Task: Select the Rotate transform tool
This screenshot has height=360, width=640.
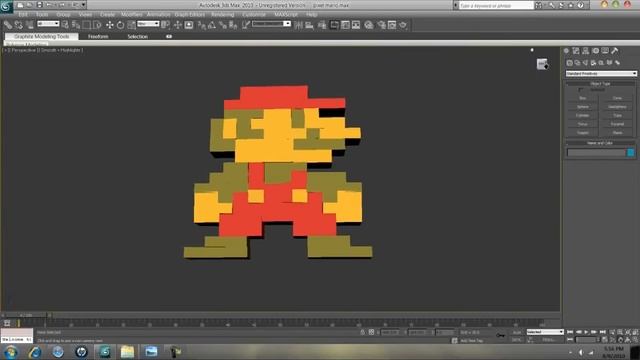Action: pyautogui.click(x=120, y=25)
